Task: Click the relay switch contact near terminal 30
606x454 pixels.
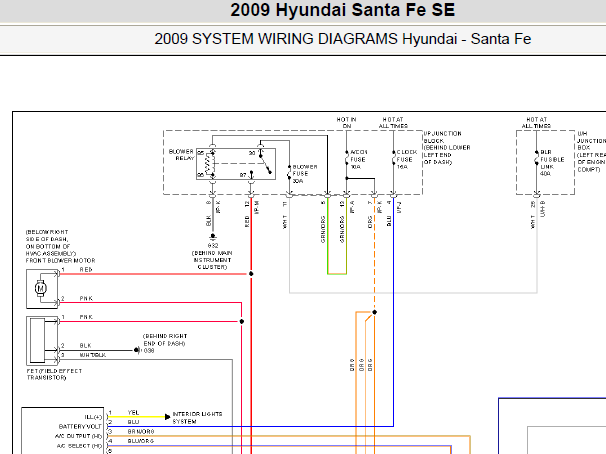Action: coord(265,163)
